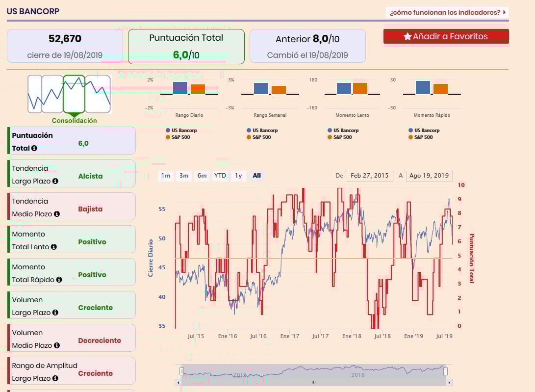Select the 6m chart range

(202, 176)
